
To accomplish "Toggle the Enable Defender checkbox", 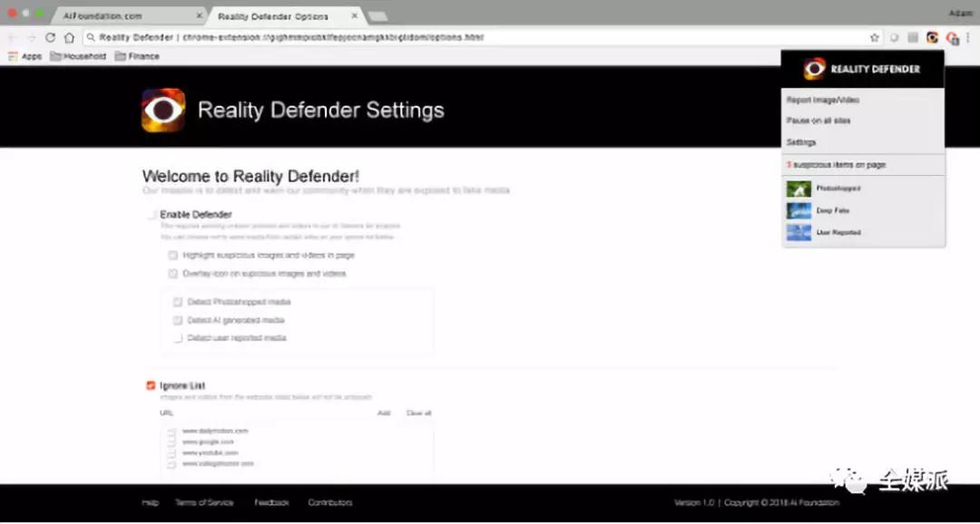I will click(x=151, y=215).
